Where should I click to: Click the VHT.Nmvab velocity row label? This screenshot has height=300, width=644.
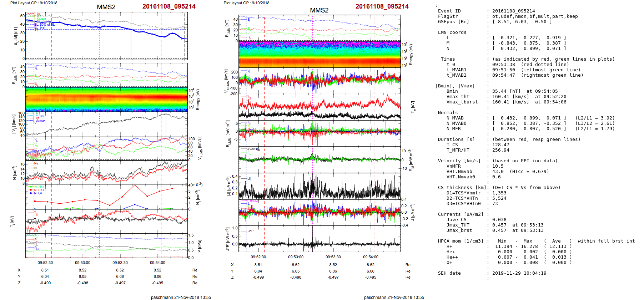pyautogui.click(x=459, y=172)
